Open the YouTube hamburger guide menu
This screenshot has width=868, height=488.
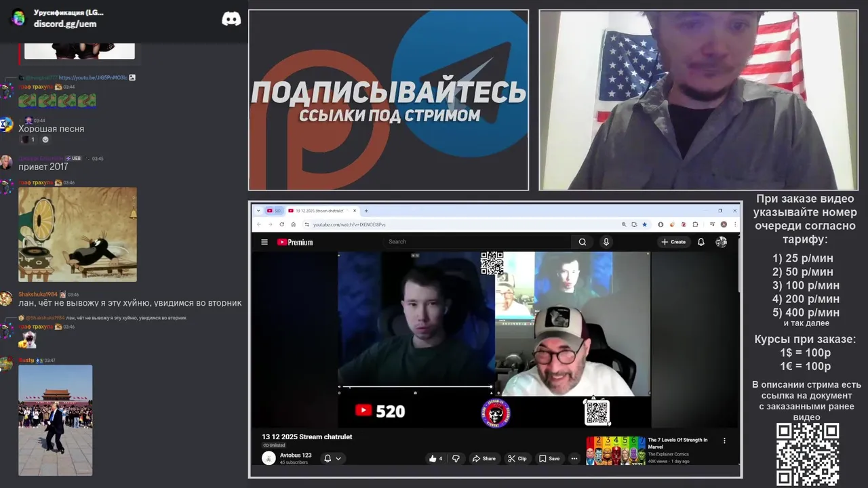pyautogui.click(x=264, y=242)
